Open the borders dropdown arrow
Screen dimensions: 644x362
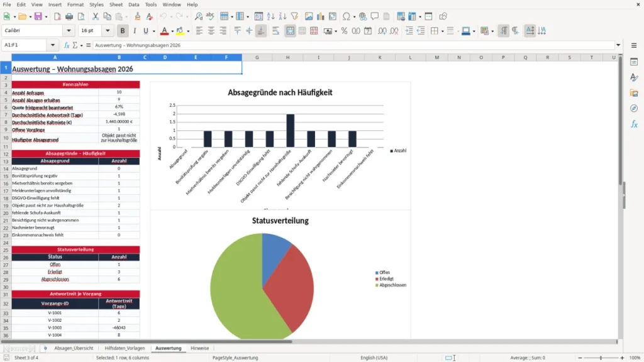442,31
